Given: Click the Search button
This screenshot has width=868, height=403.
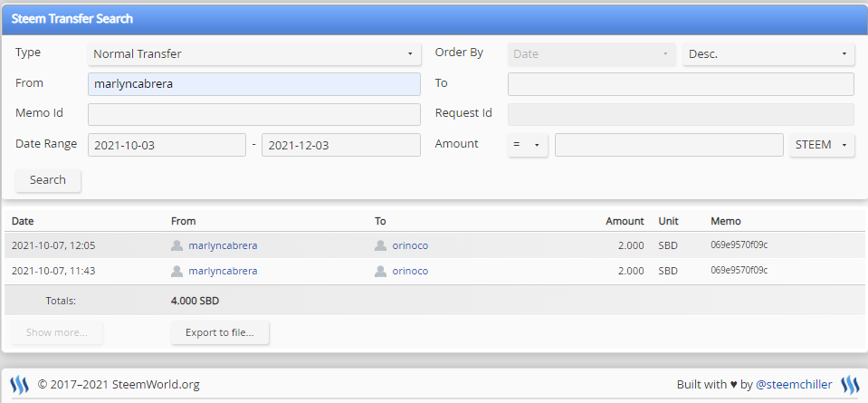Looking at the screenshot, I should 48,180.
